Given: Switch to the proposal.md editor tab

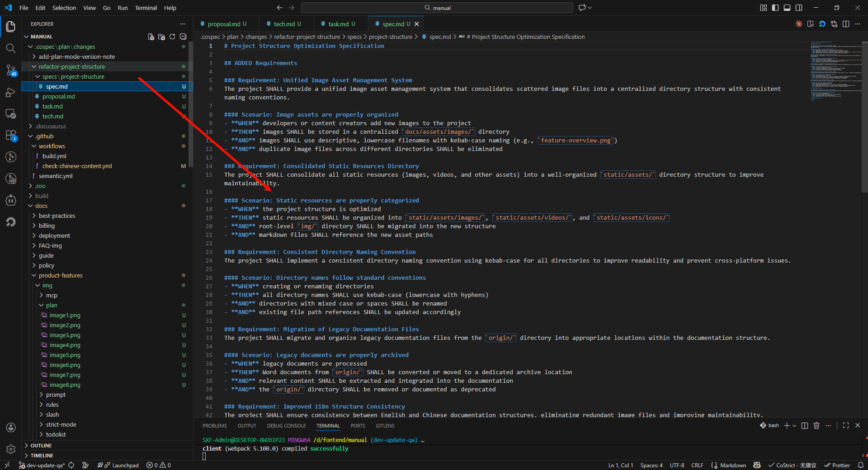Looking at the screenshot, I should click(224, 24).
